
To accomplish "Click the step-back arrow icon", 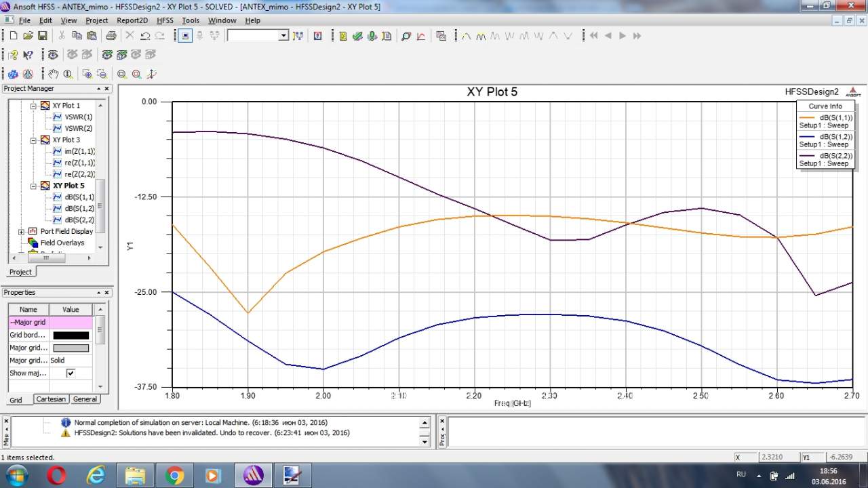I will 608,36.
